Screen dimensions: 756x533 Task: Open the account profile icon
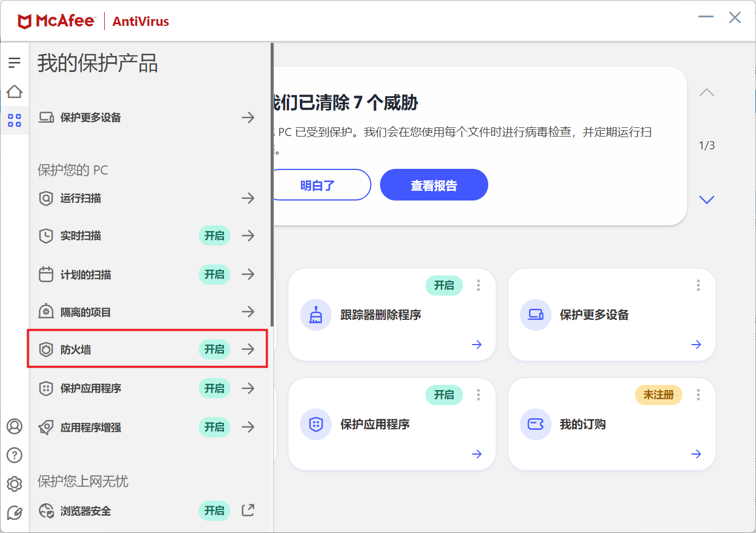(x=14, y=426)
